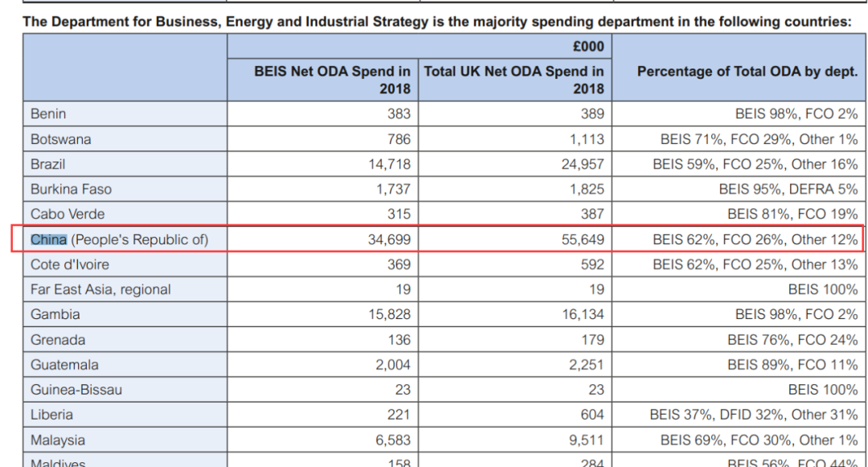Image resolution: width=868 pixels, height=467 pixels.
Task: Click the "Total UK Net ODA Spend" column header
Action: (514, 80)
